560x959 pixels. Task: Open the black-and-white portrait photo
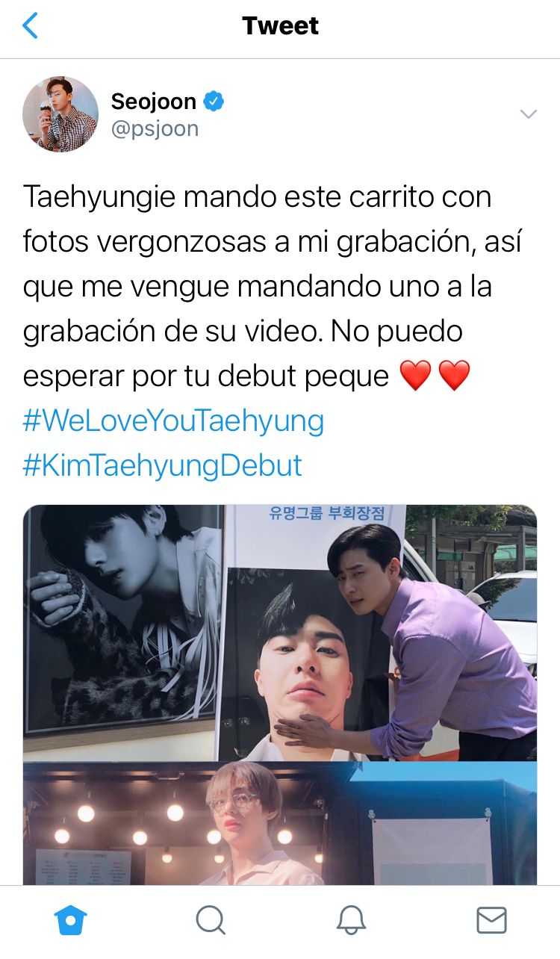pyautogui.click(x=122, y=633)
